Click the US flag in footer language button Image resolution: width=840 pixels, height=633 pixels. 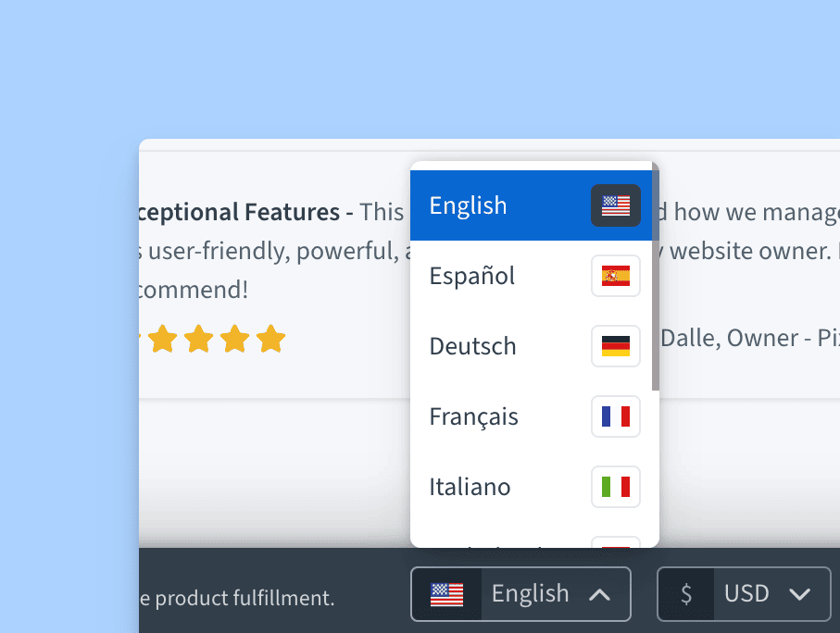click(x=446, y=594)
